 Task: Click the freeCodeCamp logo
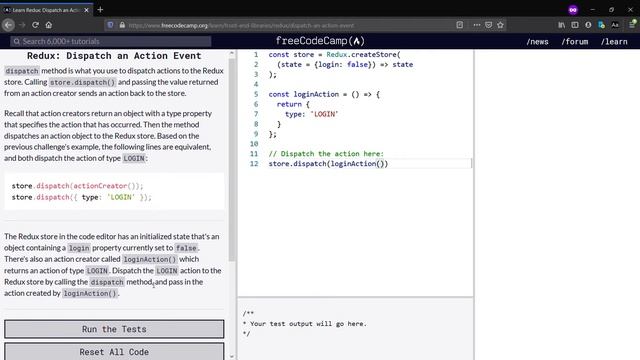(x=320, y=41)
